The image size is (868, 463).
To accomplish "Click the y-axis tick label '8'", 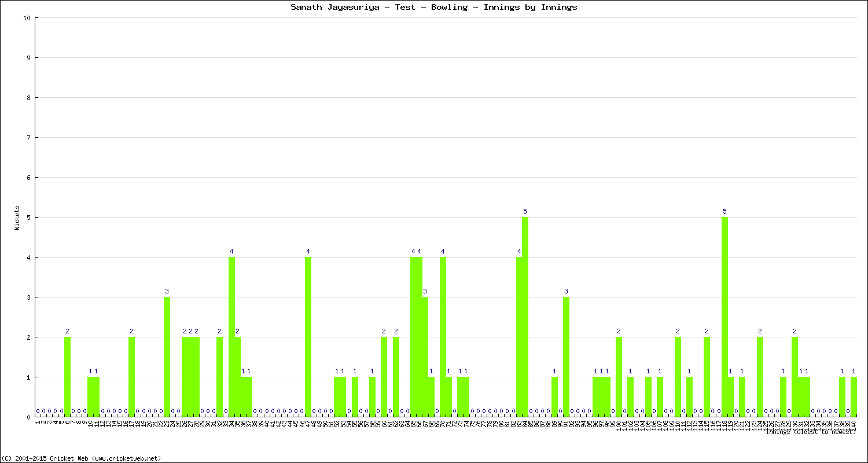I will click(28, 98).
